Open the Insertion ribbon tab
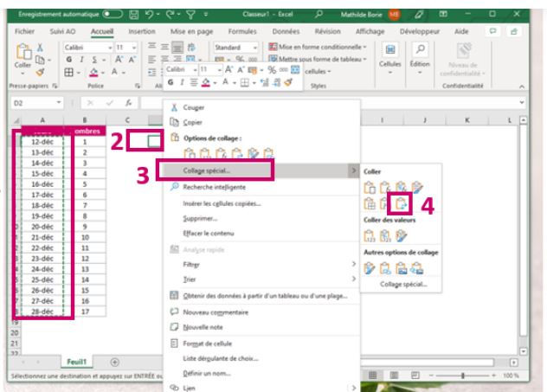The height and width of the screenshot is (392, 547). click(x=142, y=31)
